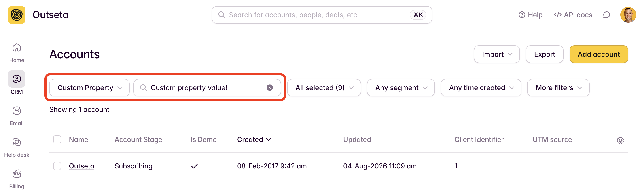Screen dimensions: 644x196
Task: Sort by the Created column header
Action: (254, 140)
